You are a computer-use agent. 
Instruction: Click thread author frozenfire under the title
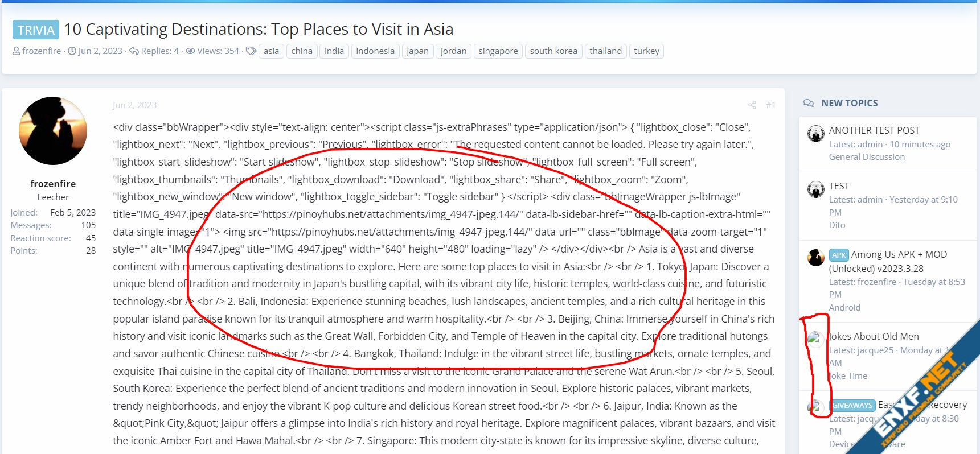(42, 51)
